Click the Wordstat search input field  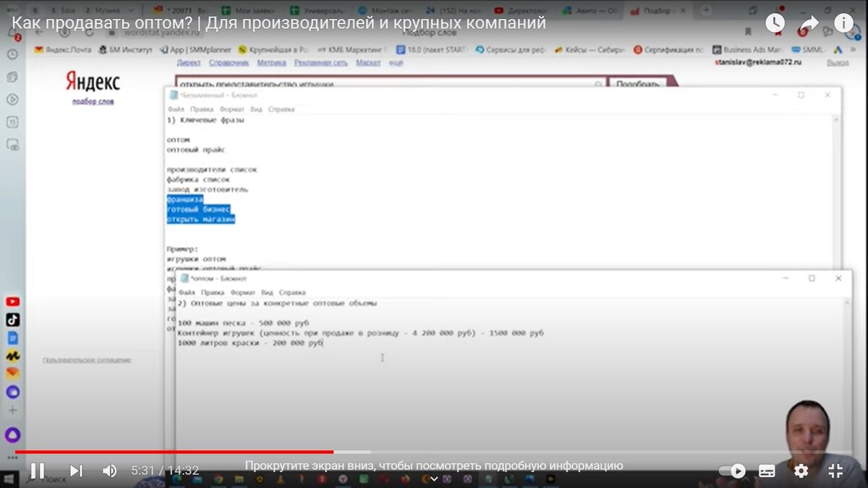pyautogui.click(x=391, y=84)
